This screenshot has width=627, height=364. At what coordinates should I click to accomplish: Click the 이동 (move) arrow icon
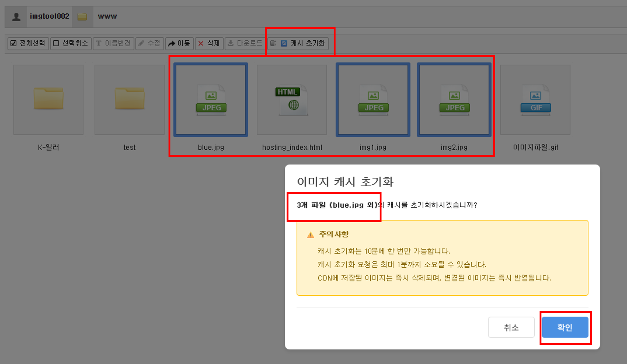point(172,43)
